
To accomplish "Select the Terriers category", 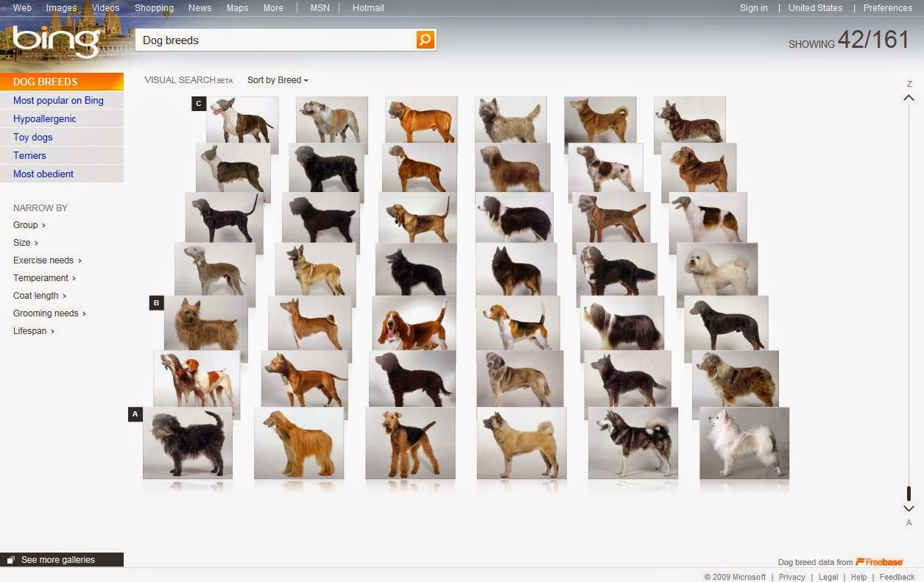I will pos(62,156).
